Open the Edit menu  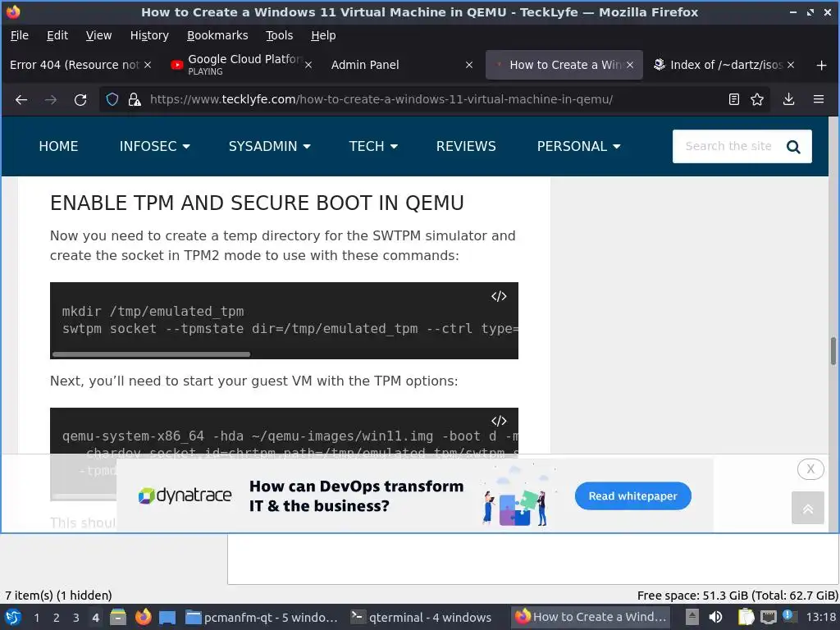coord(57,35)
